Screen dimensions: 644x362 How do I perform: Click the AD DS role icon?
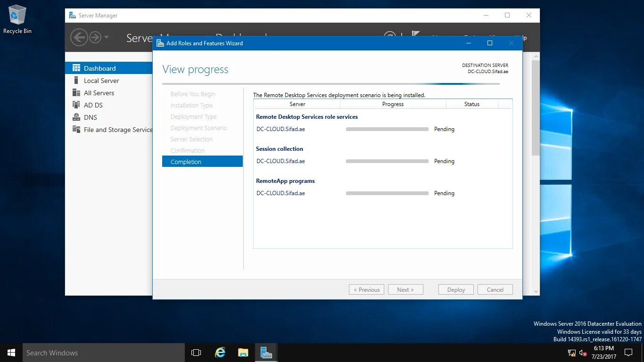pos(76,105)
